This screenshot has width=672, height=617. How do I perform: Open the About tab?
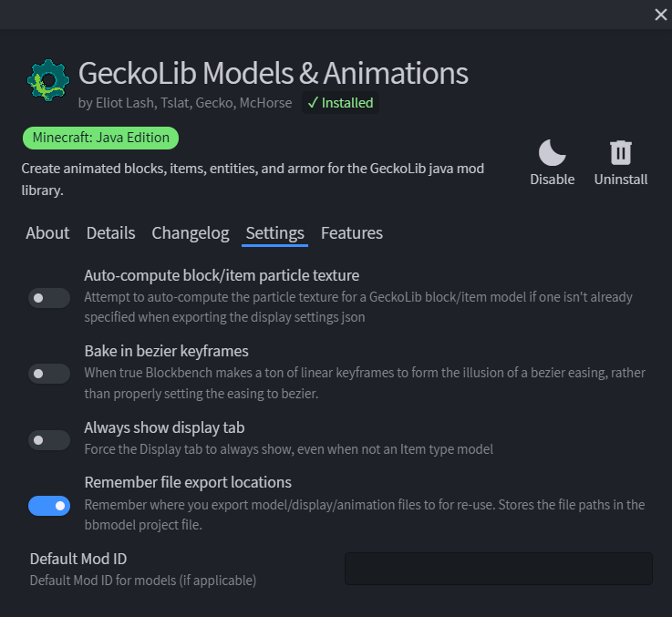[x=47, y=233]
